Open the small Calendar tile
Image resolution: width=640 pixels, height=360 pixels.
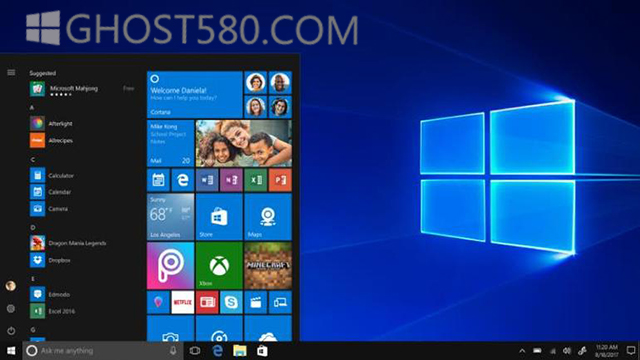pyautogui.click(x=158, y=180)
